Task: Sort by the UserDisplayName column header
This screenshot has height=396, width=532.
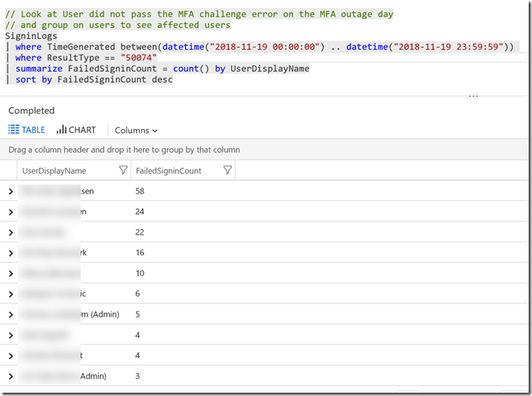Action: click(x=54, y=171)
